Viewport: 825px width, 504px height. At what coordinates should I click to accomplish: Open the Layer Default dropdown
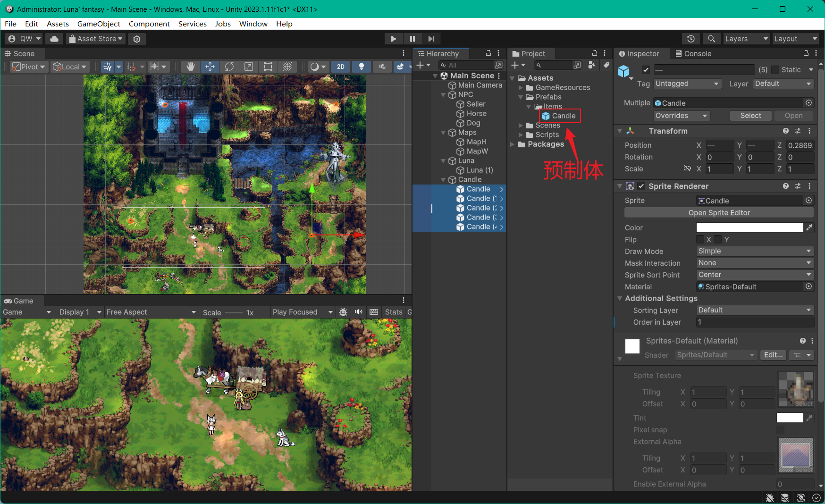point(783,84)
